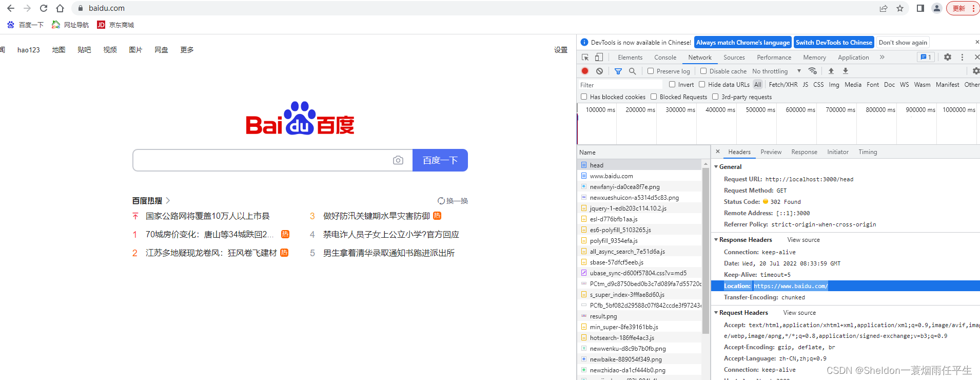Viewport: 980px width, 380px height.
Task: Open DevTools settings gear
Action: tap(948, 58)
